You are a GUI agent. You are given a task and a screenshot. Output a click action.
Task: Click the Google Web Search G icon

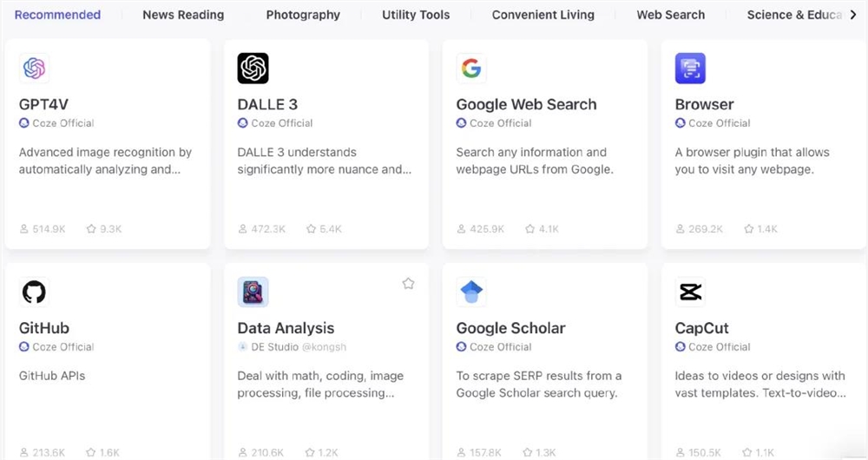coord(471,68)
